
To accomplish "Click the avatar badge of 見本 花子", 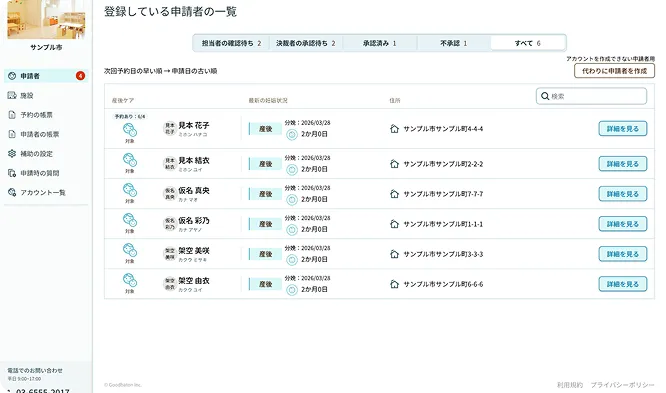I will pos(170,129).
